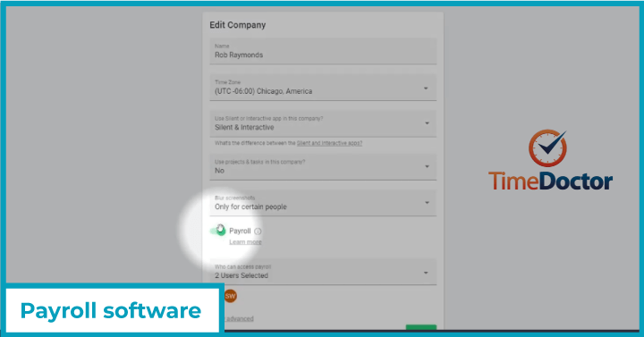Open the Time Zone dropdown
The height and width of the screenshot is (337, 644).
tap(323, 88)
